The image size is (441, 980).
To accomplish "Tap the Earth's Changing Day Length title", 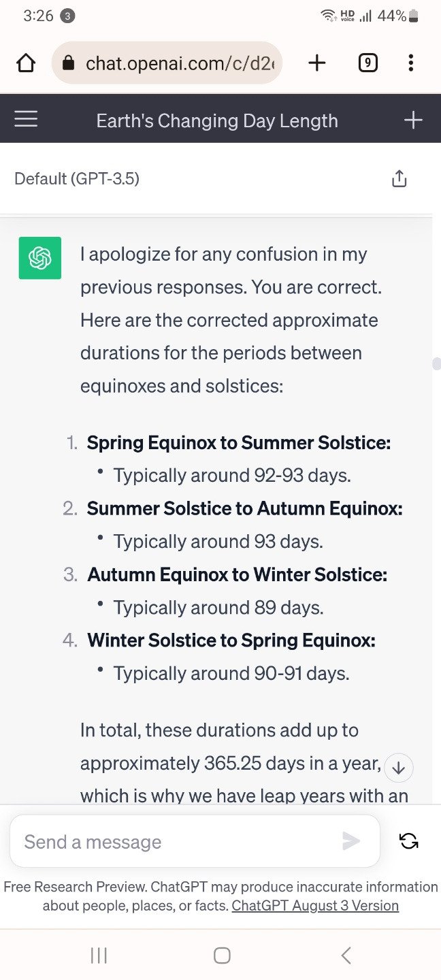I will (217, 121).
